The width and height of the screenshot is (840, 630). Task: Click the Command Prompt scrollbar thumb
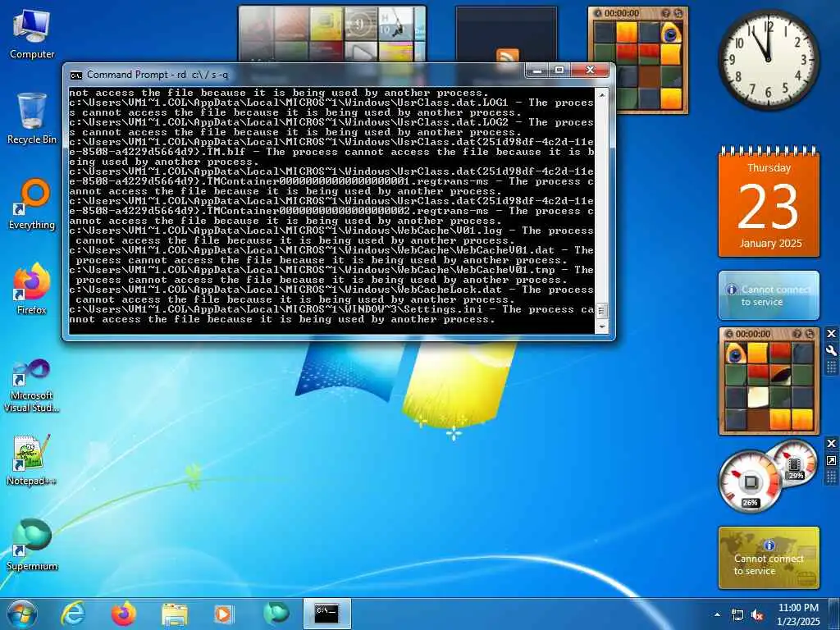(x=602, y=311)
